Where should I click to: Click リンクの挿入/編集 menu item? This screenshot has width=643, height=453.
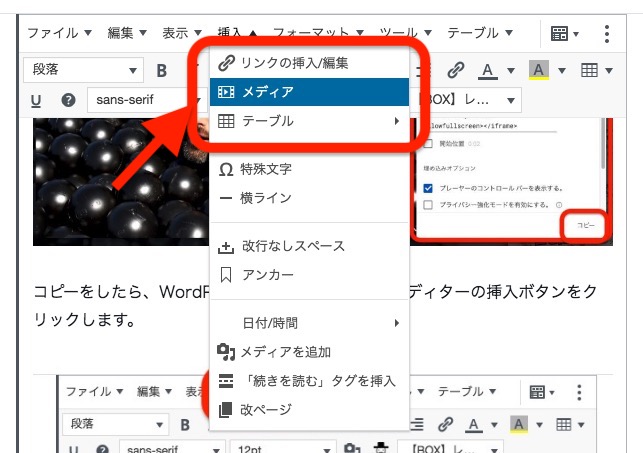[308, 63]
